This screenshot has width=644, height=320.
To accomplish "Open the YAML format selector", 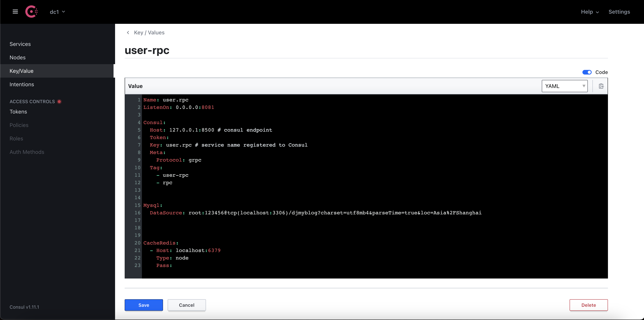I will [565, 86].
